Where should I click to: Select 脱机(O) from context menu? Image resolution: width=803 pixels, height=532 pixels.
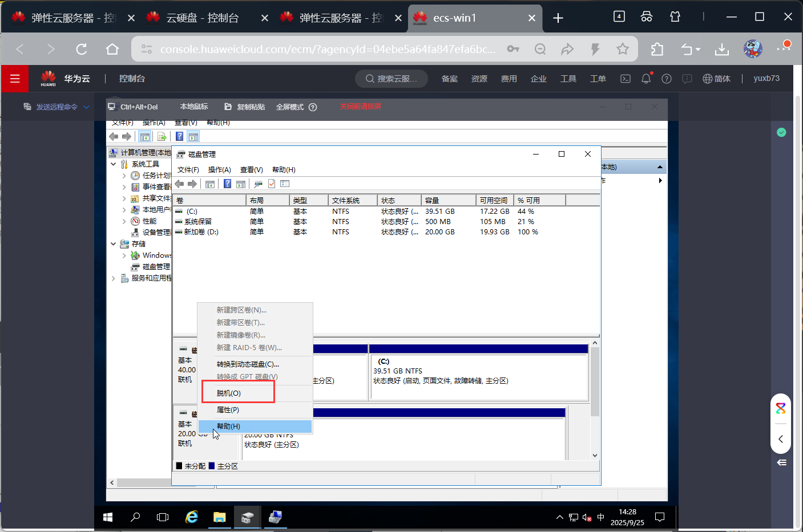255,393
